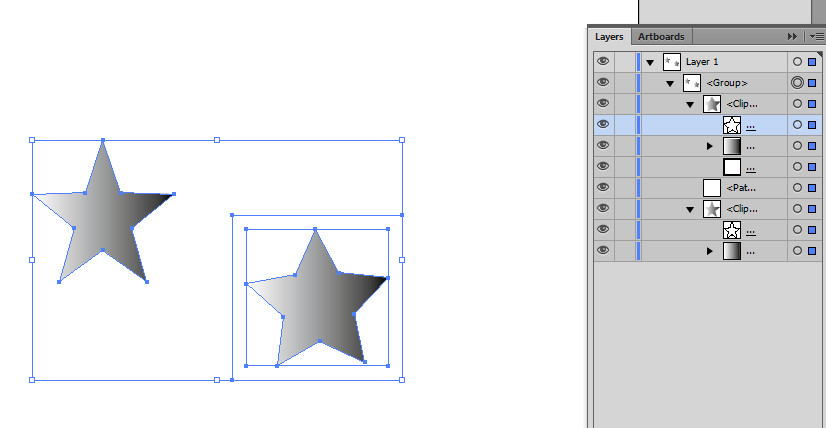
Task: Toggle eye for gradient row under highlighted row
Action: pyautogui.click(x=603, y=145)
